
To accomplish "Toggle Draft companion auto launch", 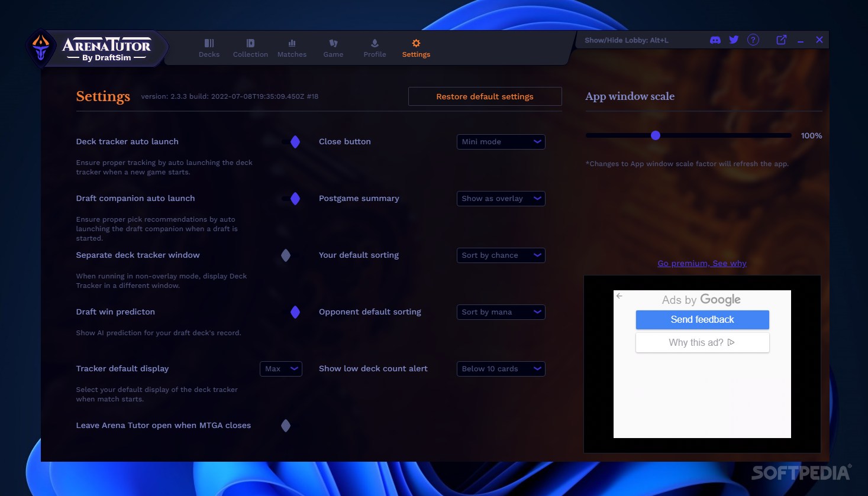I will pyautogui.click(x=291, y=199).
